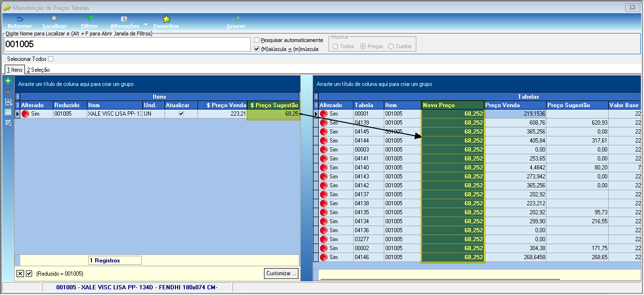This screenshot has height=295, width=644.
Task: Enable Pesquisar automaticamente checkbox
Action: point(256,40)
